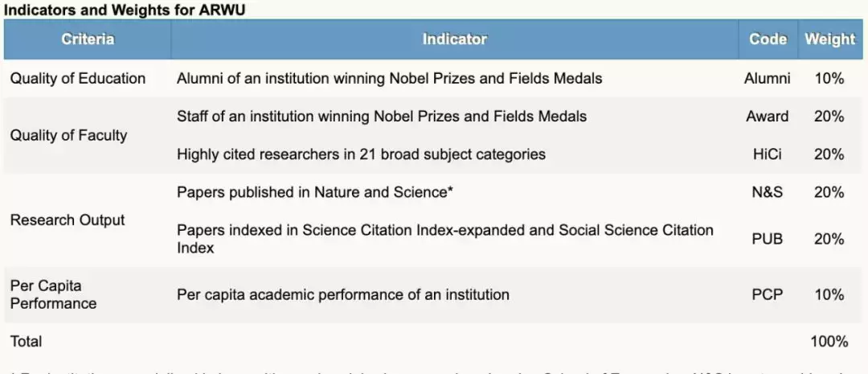Viewport: 868px width, 374px height.
Task: Select the Weight column header
Action: 829,39
